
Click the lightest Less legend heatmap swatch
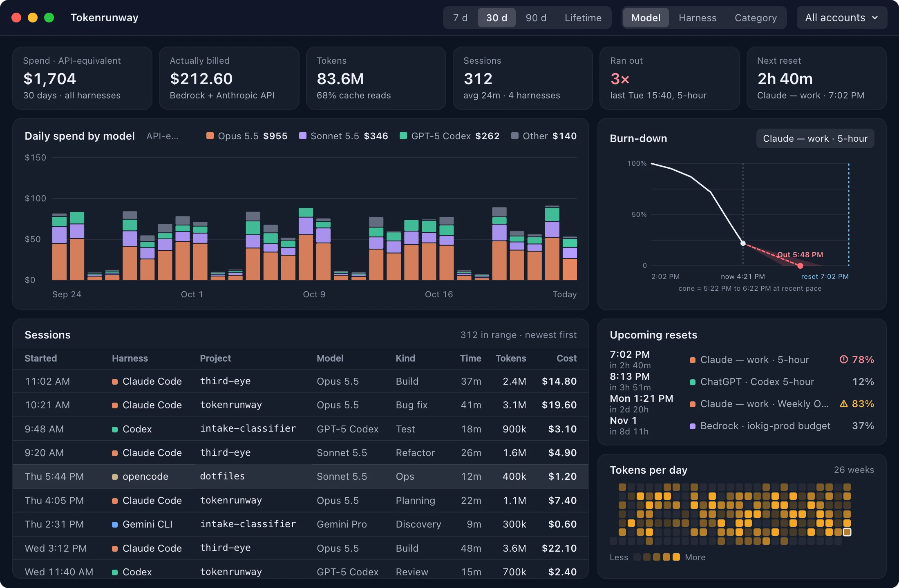[x=637, y=557]
